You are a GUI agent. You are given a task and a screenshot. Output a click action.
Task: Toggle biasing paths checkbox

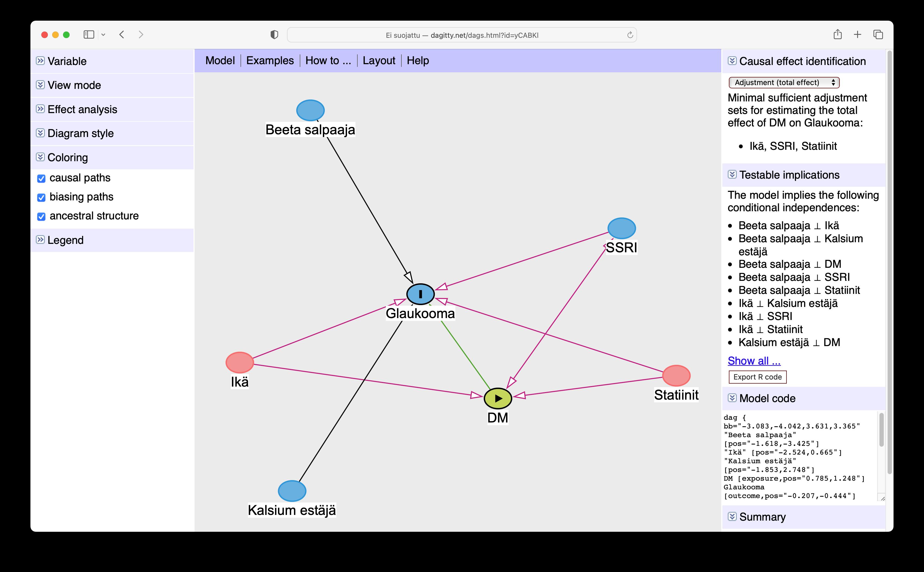click(x=41, y=197)
